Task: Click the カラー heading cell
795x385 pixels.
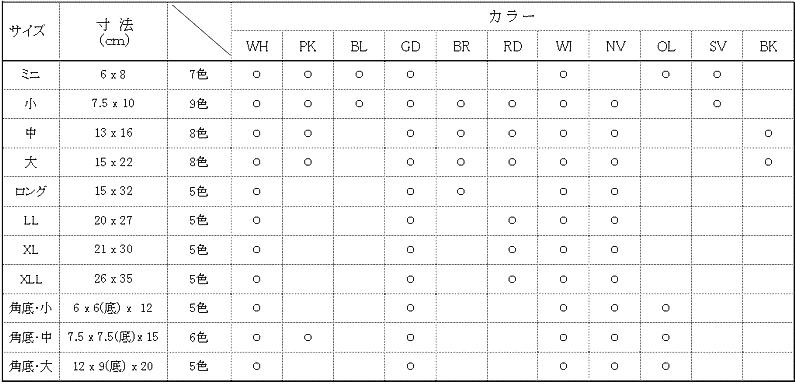Action: (x=512, y=17)
